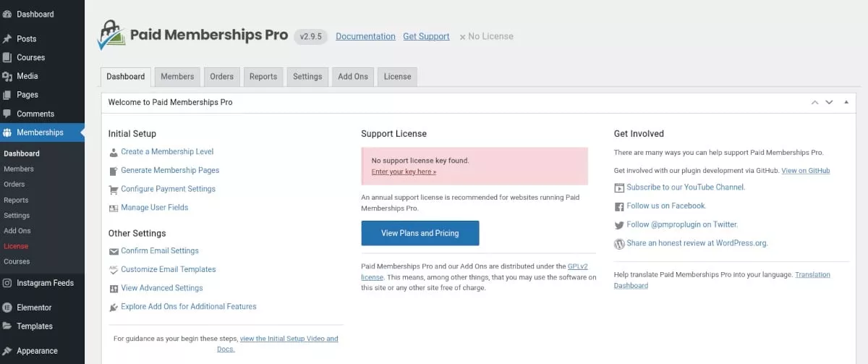Click the Courses icon above Media
This screenshot has height=364, width=868.
7,57
